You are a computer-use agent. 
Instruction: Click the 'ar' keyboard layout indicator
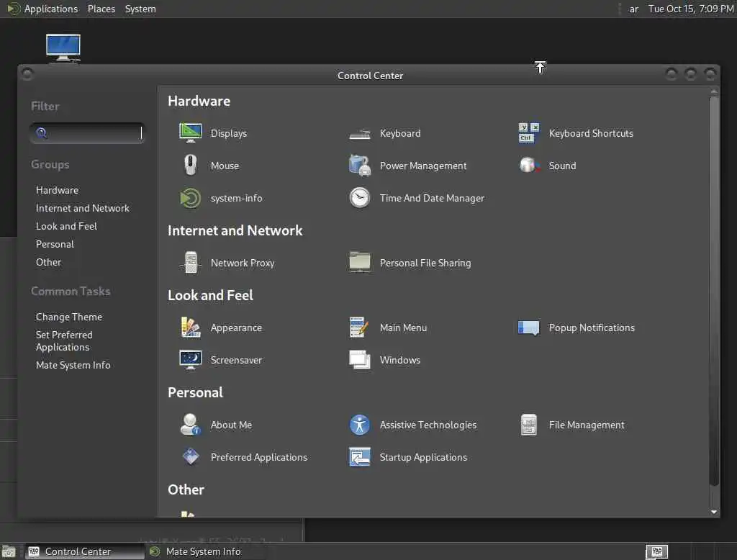click(633, 9)
